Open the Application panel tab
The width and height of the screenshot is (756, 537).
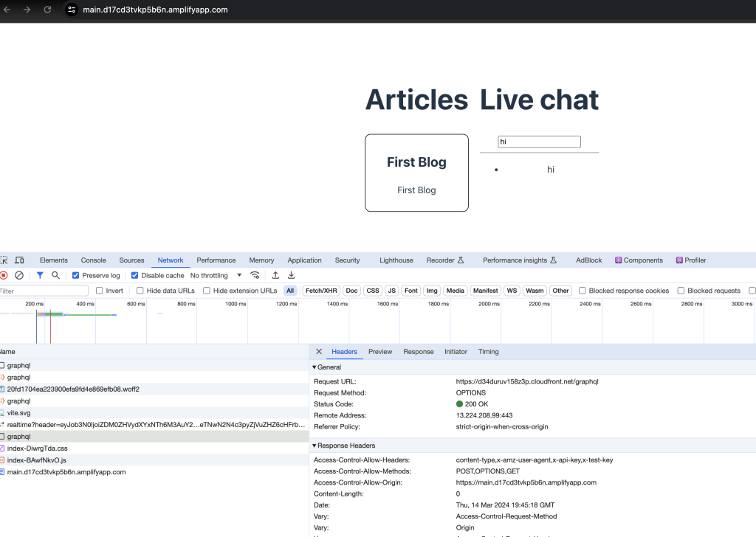304,260
